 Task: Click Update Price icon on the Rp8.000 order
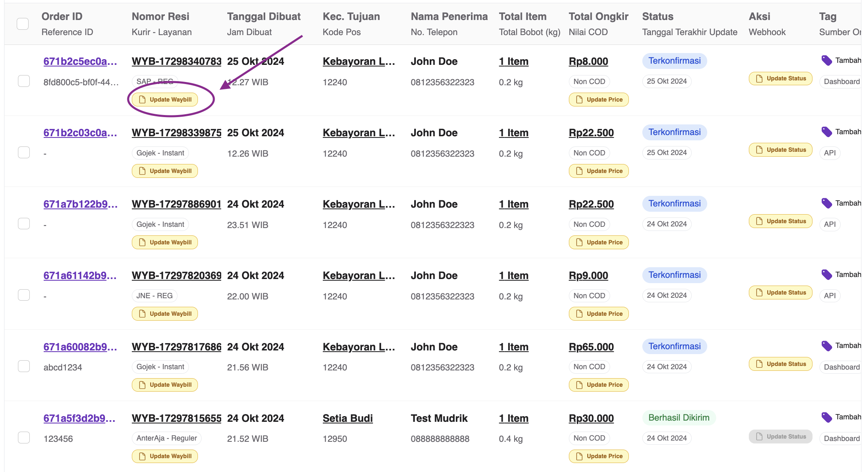pyautogui.click(x=578, y=99)
